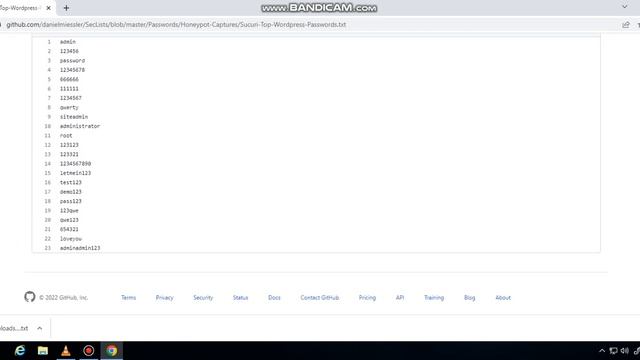The image size is (640, 360).
Task: Open the Pricing footer link
Action: click(x=367, y=298)
